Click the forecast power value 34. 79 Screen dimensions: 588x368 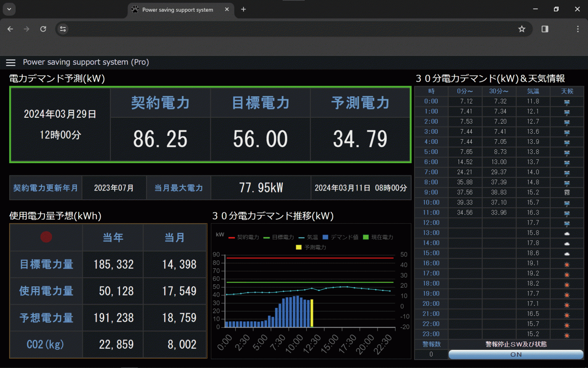pyautogui.click(x=360, y=139)
